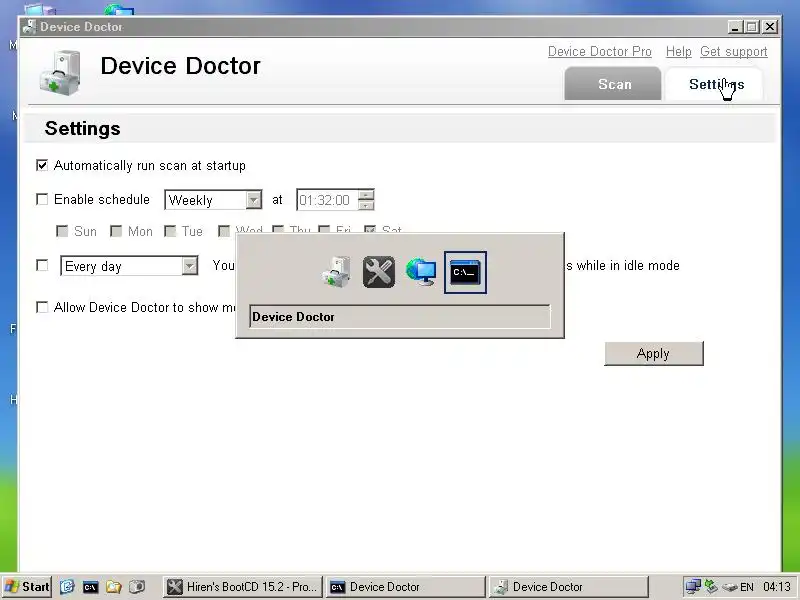Screen dimensions: 800x600
Task: Launch the browser quick launch icon
Action: pyautogui.click(x=67, y=587)
